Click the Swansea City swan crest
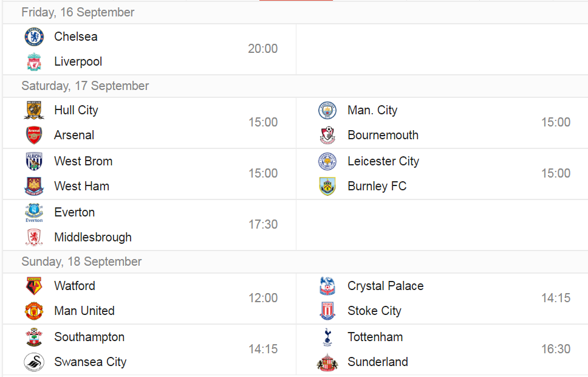The image size is (588, 377). pyautogui.click(x=34, y=362)
